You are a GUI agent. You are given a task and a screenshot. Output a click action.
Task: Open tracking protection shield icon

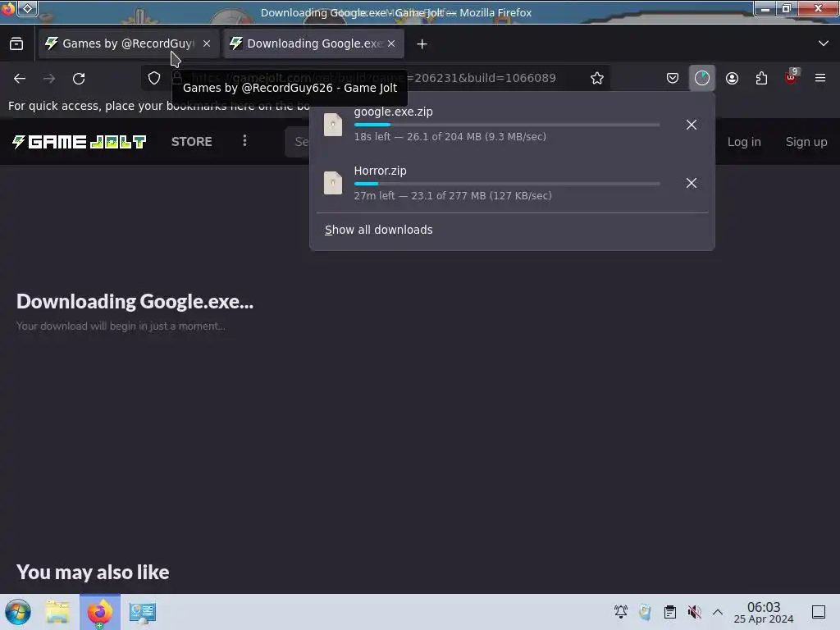click(154, 78)
